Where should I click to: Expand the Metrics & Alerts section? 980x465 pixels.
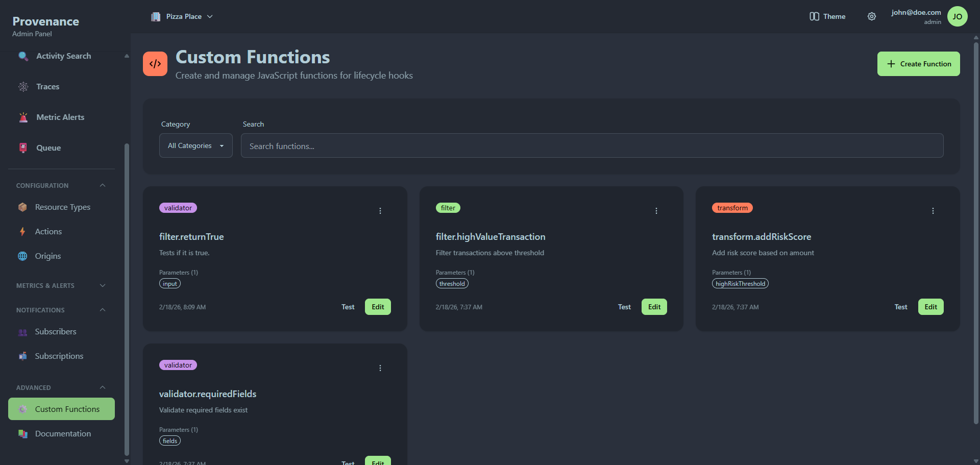click(102, 285)
